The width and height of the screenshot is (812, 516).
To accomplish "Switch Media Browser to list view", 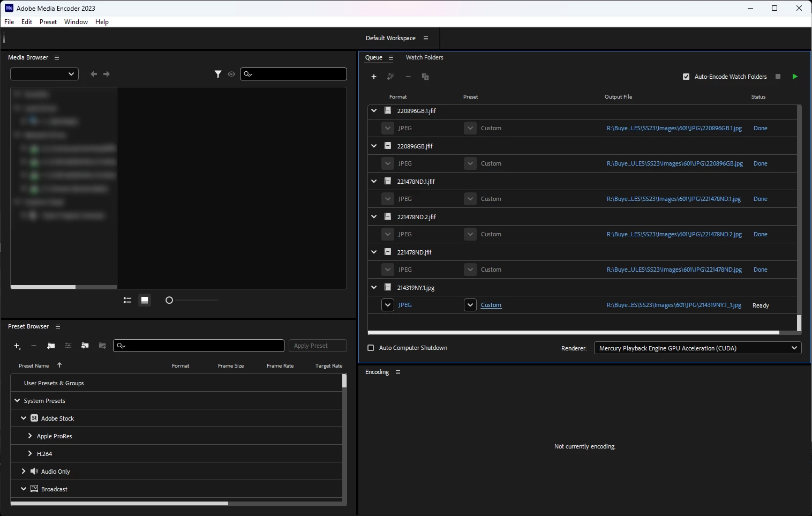I will click(x=127, y=300).
